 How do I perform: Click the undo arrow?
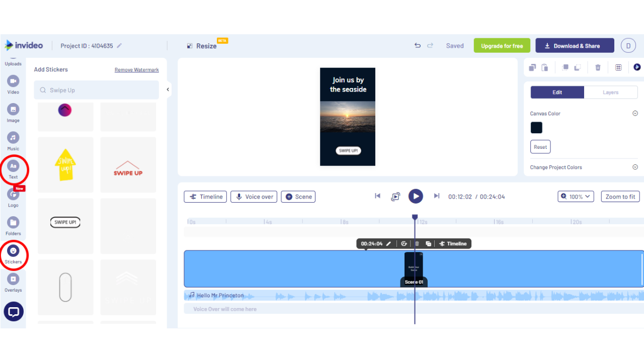[417, 46]
